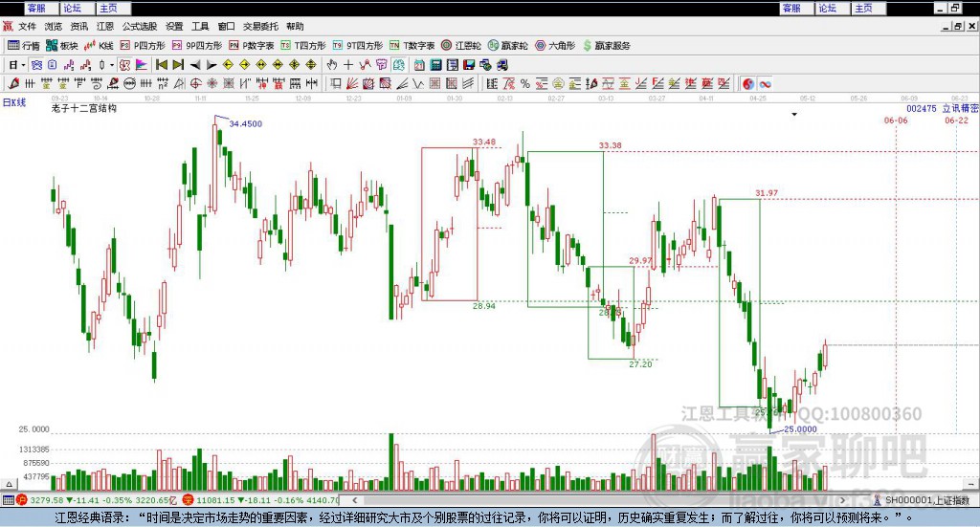Select the spiral drawing tool

pyautogui.click(x=97, y=83)
